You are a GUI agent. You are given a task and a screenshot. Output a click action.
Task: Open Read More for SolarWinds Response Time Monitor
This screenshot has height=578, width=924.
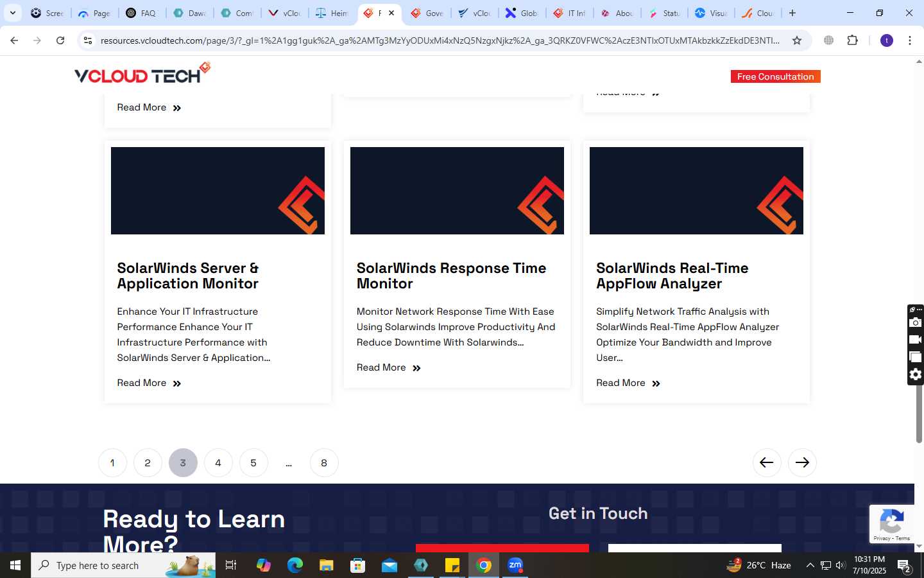tap(388, 367)
